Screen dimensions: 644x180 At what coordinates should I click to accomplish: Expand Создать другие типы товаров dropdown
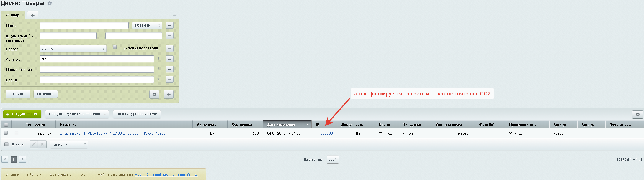pyautogui.click(x=77, y=114)
